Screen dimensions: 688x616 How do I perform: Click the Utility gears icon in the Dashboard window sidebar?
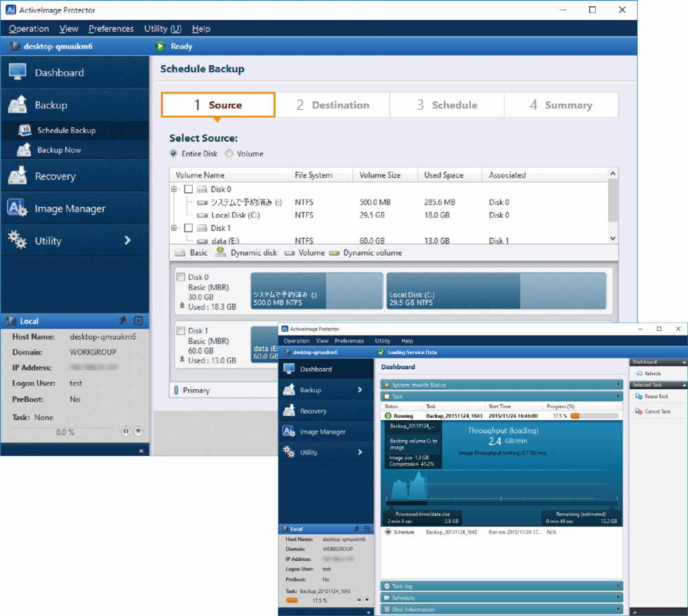289,452
